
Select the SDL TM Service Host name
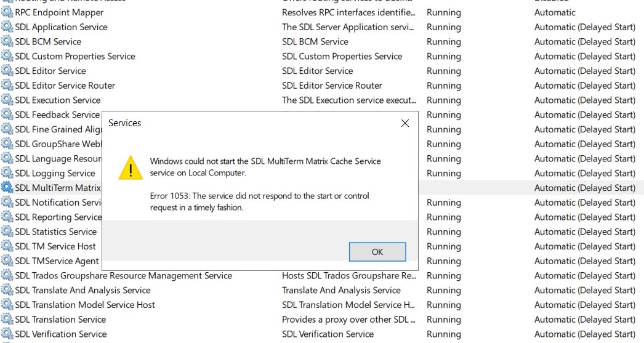tap(55, 246)
